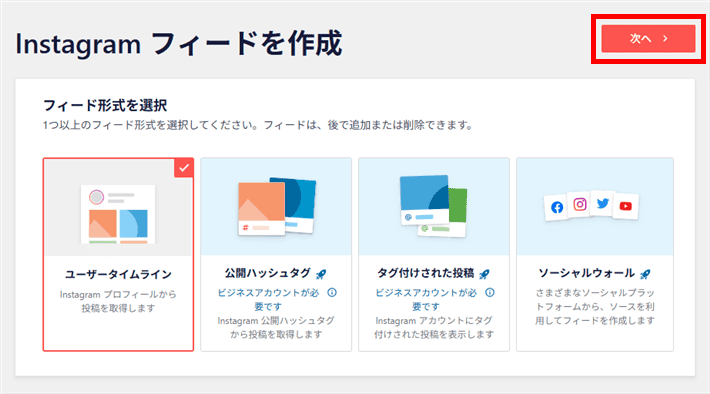
Task: Click 公開ハッシュタグ illustration thumbnail
Action: click(x=277, y=206)
